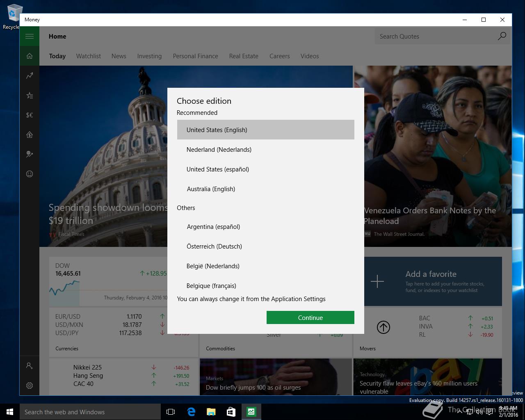525x420 pixels.
Task: Click the INVA mover row
Action: point(456,326)
